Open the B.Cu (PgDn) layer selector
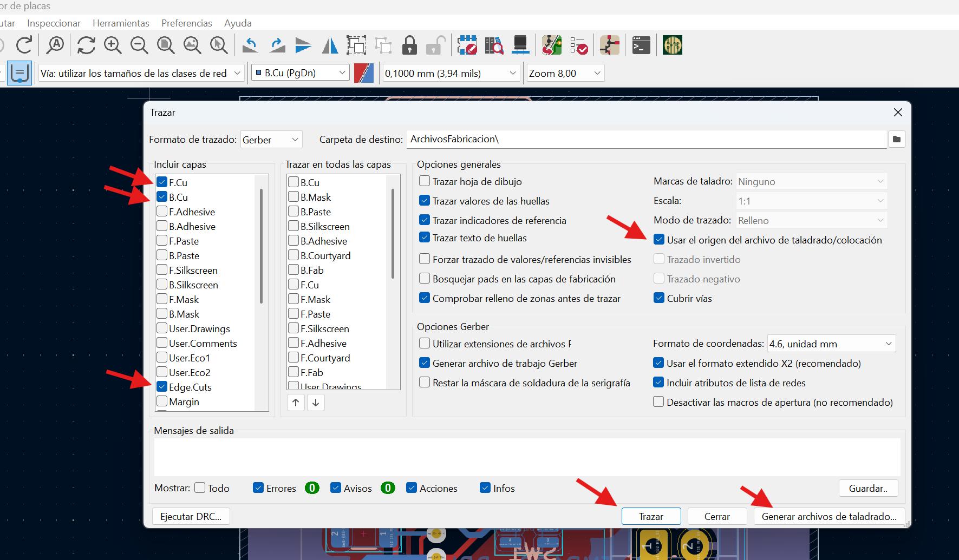 pyautogui.click(x=299, y=73)
